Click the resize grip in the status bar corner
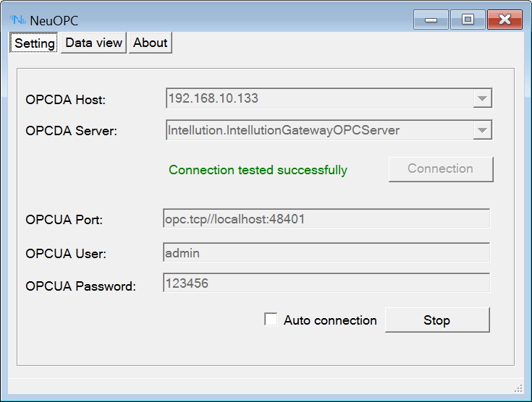The width and height of the screenshot is (532, 402). (518, 387)
